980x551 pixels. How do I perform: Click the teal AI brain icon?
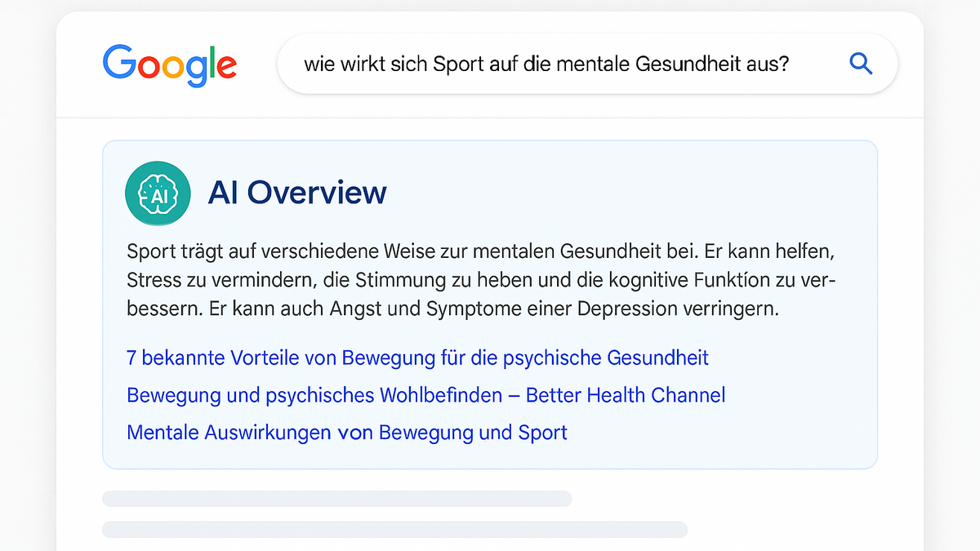pyautogui.click(x=158, y=193)
